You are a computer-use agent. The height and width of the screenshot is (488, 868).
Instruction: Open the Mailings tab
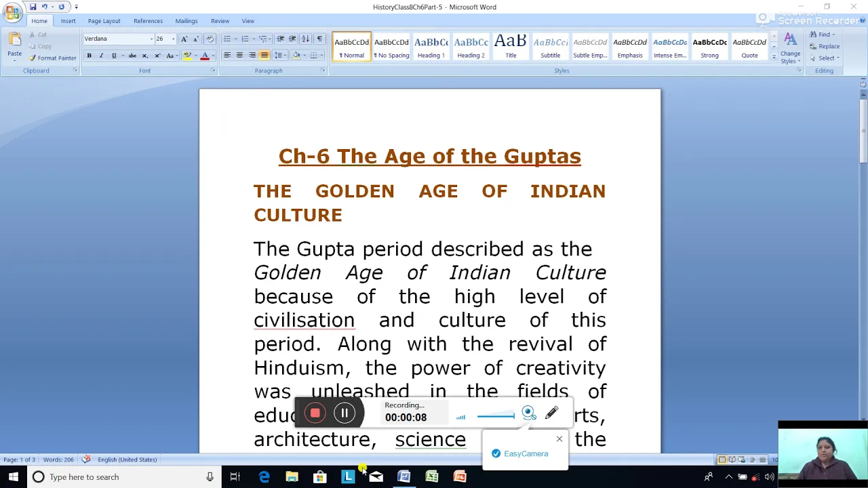186,21
